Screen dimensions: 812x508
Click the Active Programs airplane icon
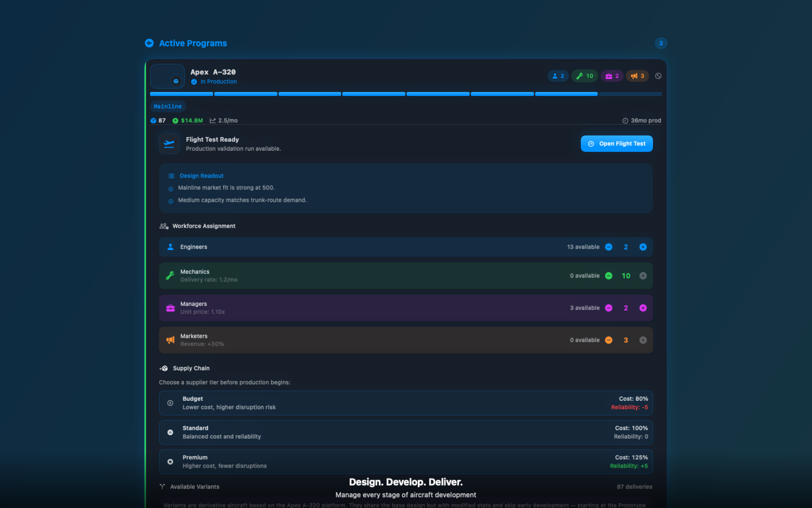[149, 43]
